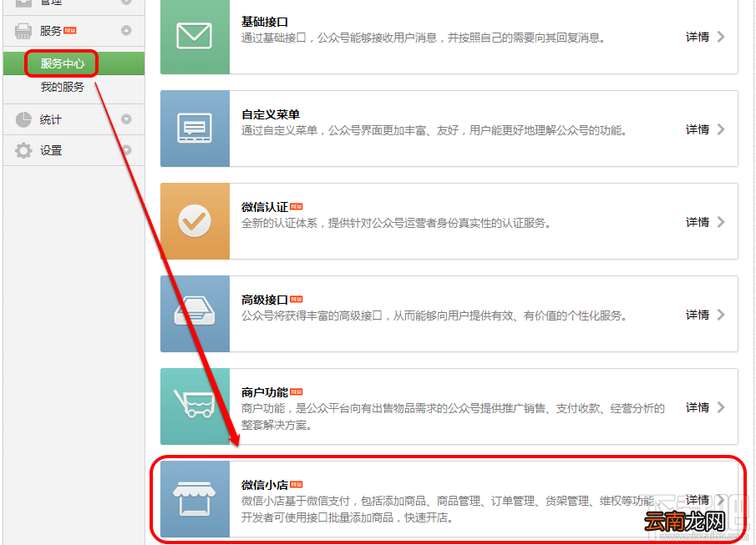Click the 微信小店 title text
Viewport: 756px width, 545px height.
coord(265,485)
